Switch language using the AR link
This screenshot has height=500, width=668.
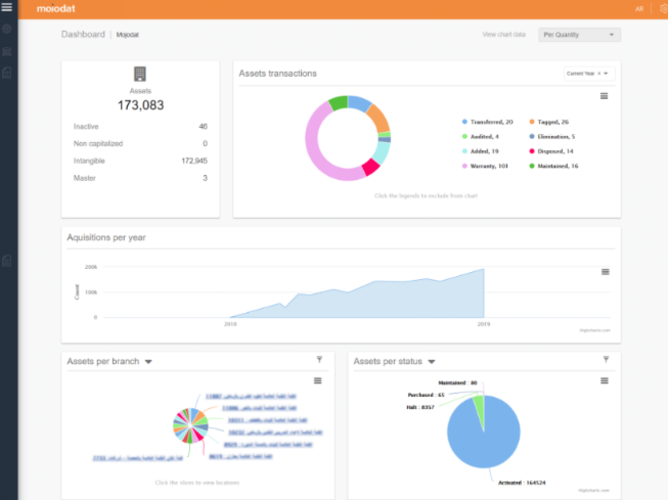click(x=639, y=9)
